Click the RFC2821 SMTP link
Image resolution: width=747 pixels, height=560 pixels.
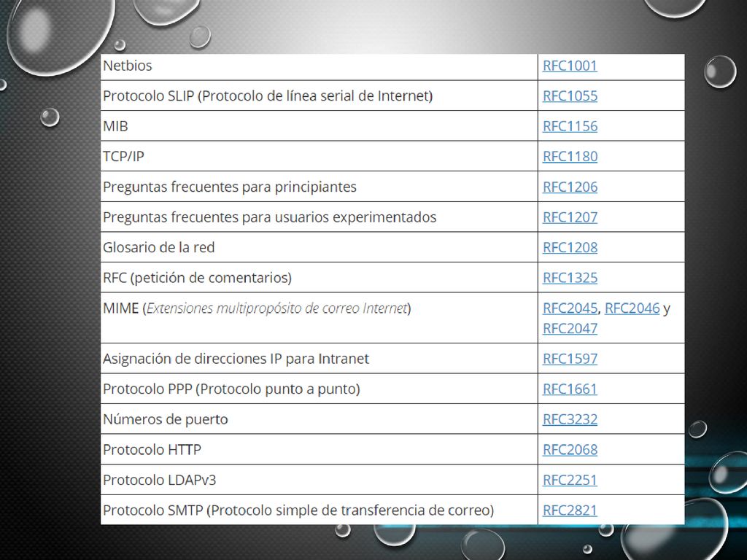570,510
